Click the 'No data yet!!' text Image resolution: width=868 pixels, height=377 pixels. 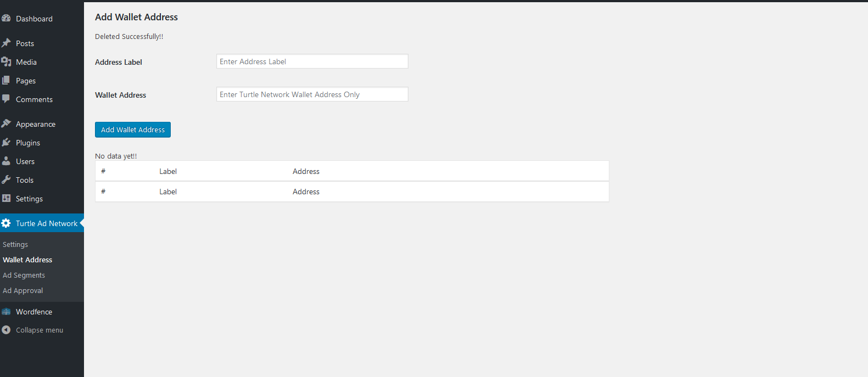coord(116,156)
